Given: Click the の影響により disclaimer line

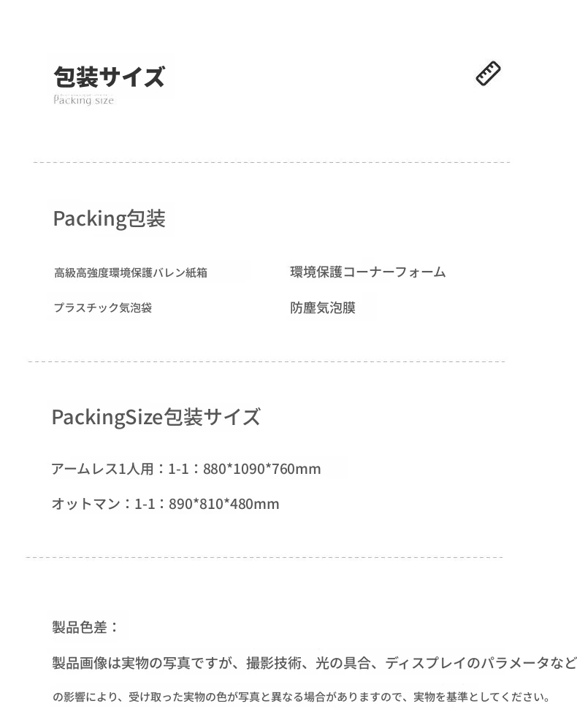Looking at the screenshot, I should click(x=301, y=697).
